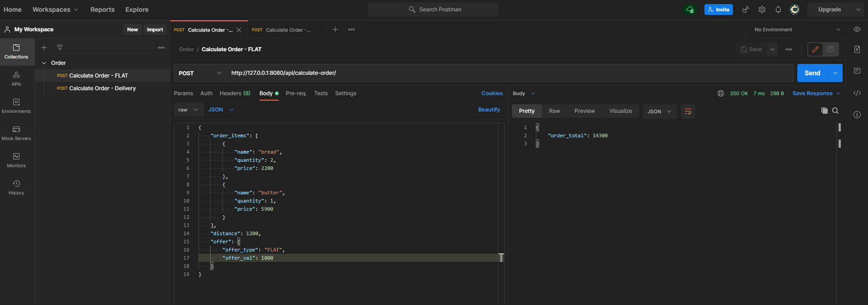The width and height of the screenshot is (868, 305).
Task: Select the second Calculate Order tab
Action: tap(287, 30)
